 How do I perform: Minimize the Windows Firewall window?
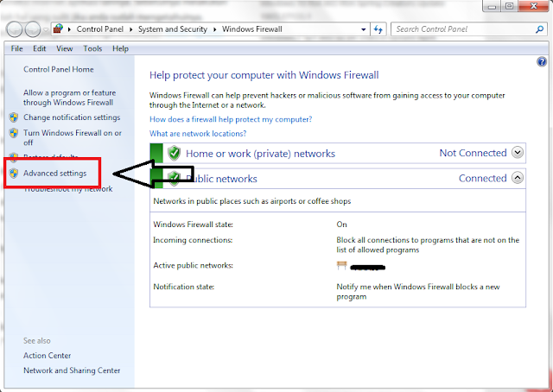click(492, 6)
